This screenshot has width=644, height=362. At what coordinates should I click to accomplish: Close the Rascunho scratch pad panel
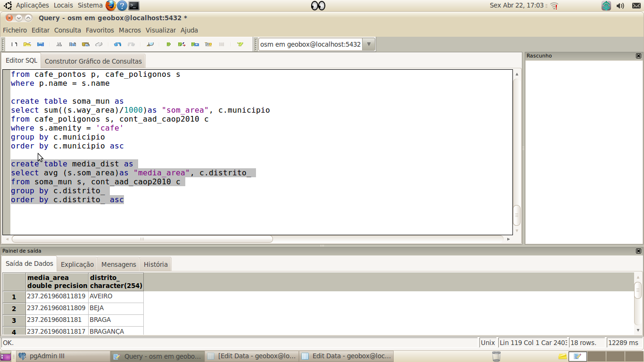(x=638, y=56)
